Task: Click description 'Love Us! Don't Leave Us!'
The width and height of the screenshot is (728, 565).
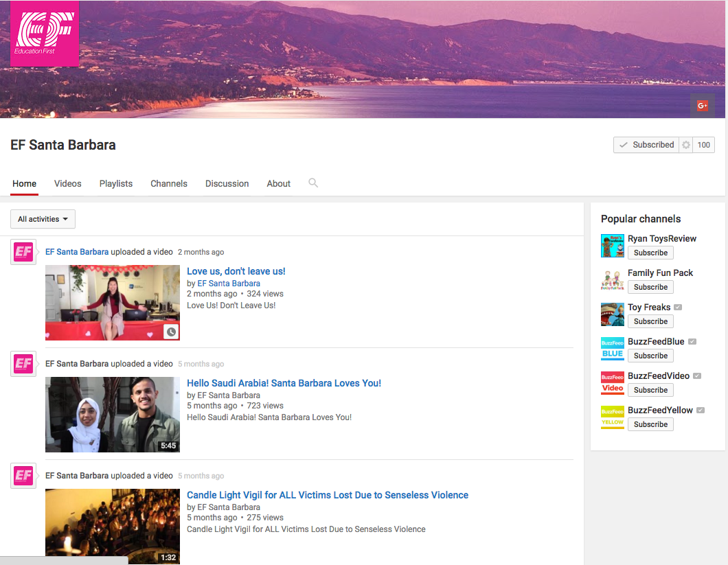Action: [x=231, y=305]
